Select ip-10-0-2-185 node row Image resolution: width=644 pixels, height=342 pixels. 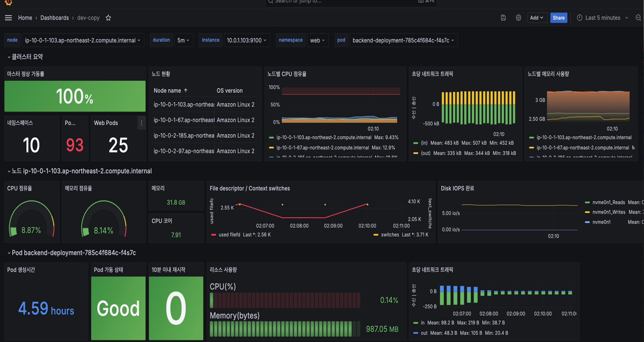(204, 136)
